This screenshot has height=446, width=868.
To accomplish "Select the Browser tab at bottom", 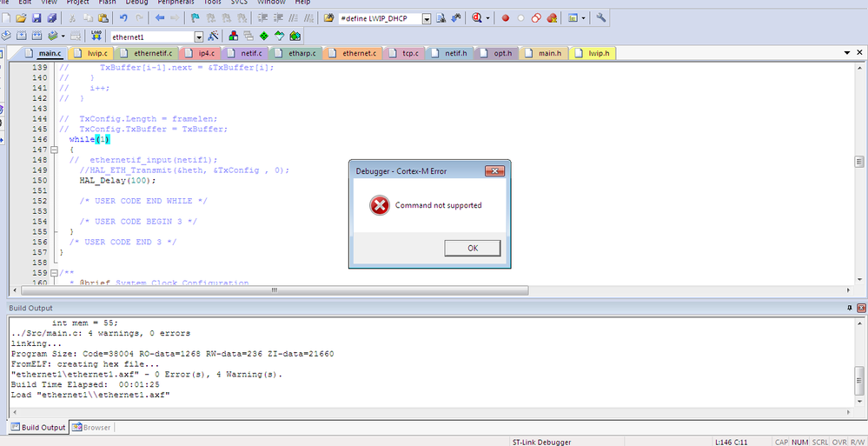I will point(91,427).
